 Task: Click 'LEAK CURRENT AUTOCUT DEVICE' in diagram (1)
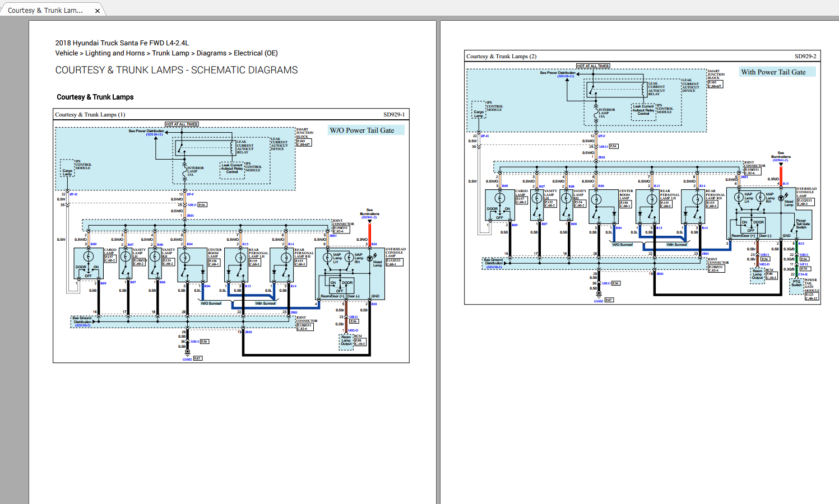point(279,144)
